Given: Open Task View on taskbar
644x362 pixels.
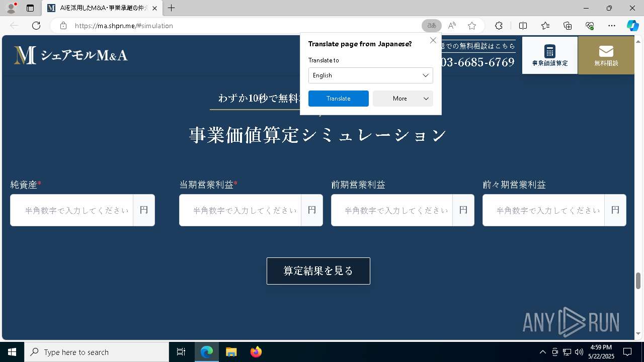Looking at the screenshot, I should (x=181, y=352).
